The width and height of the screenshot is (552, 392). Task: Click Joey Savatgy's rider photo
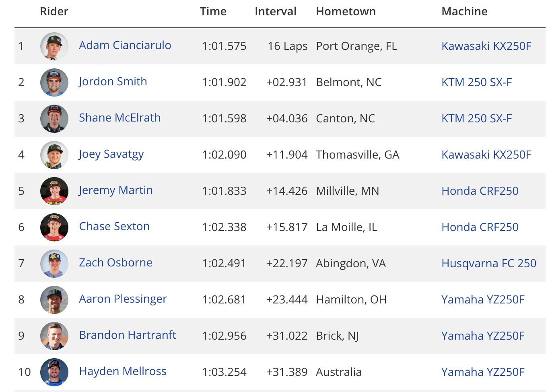click(x=54, y=155)
